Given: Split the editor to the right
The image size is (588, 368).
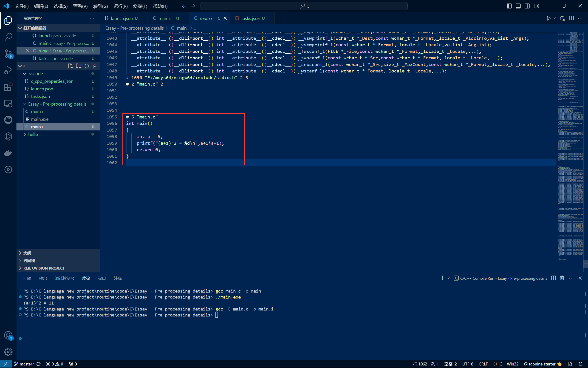Looking at the screenshot, I should coord(571,18).
